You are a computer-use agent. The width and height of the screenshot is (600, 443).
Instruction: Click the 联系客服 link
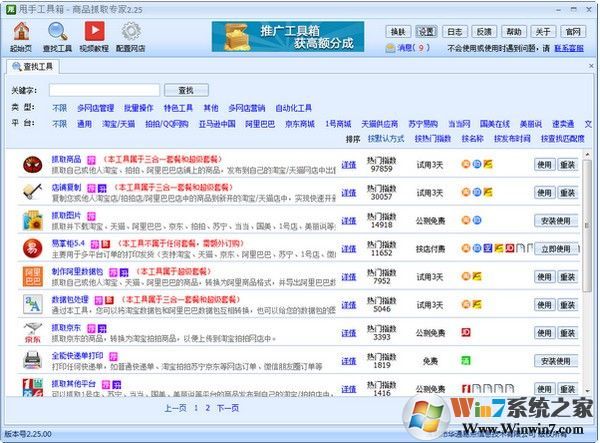click(x=569, y=49)
